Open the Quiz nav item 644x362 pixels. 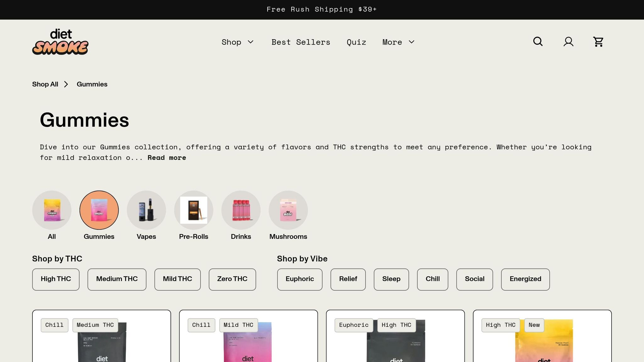[356, 42]
